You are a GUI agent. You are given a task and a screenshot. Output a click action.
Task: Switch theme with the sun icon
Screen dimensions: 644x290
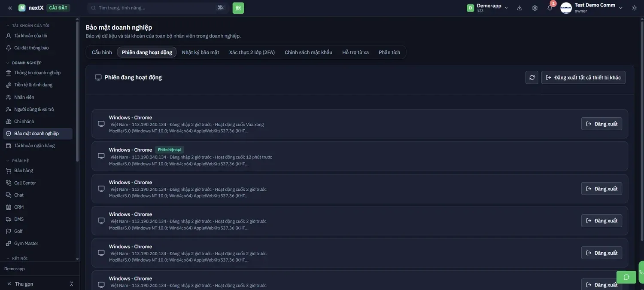tap(634, 8)
